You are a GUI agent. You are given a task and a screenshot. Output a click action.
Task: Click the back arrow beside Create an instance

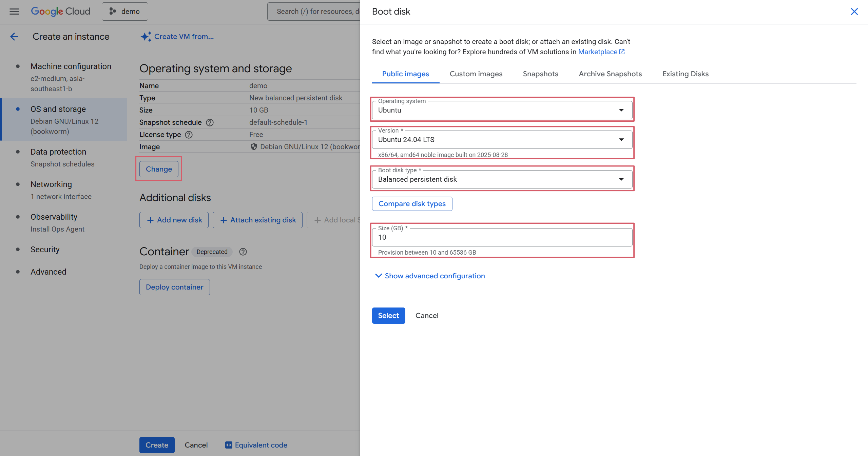tap(14, 37)
